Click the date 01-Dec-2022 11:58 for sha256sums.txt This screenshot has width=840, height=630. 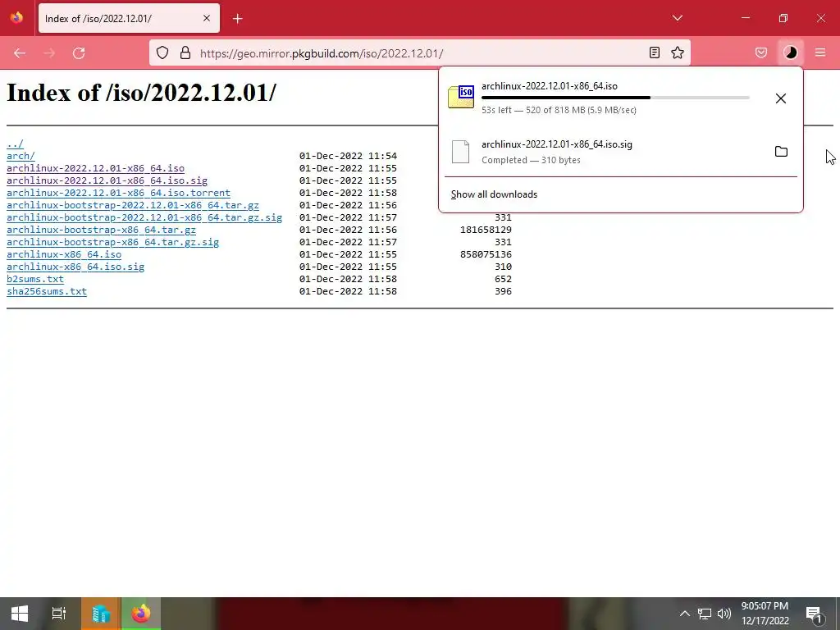click(x=348, y=291)
